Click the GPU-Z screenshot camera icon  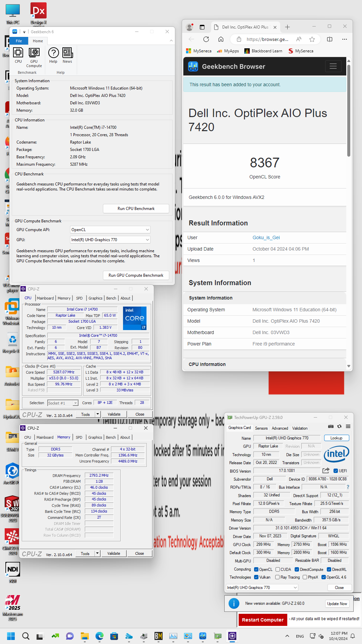(x=331, y=426)
